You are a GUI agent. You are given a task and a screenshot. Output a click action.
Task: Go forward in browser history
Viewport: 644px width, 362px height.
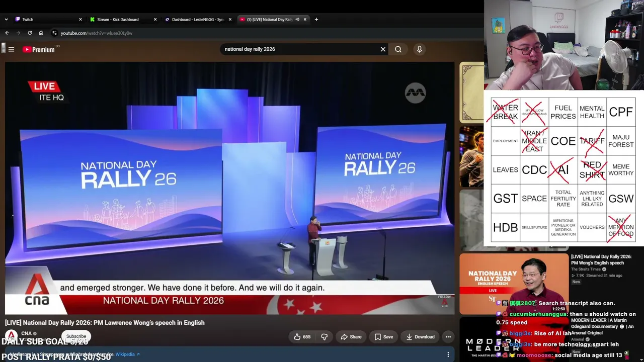tap(19, 33)
